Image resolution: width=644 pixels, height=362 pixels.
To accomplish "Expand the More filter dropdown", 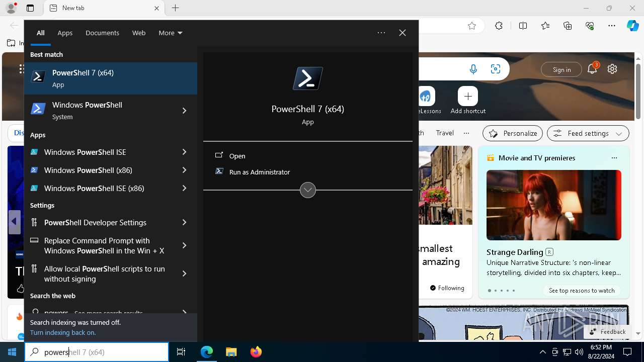I will pos(171,33).
